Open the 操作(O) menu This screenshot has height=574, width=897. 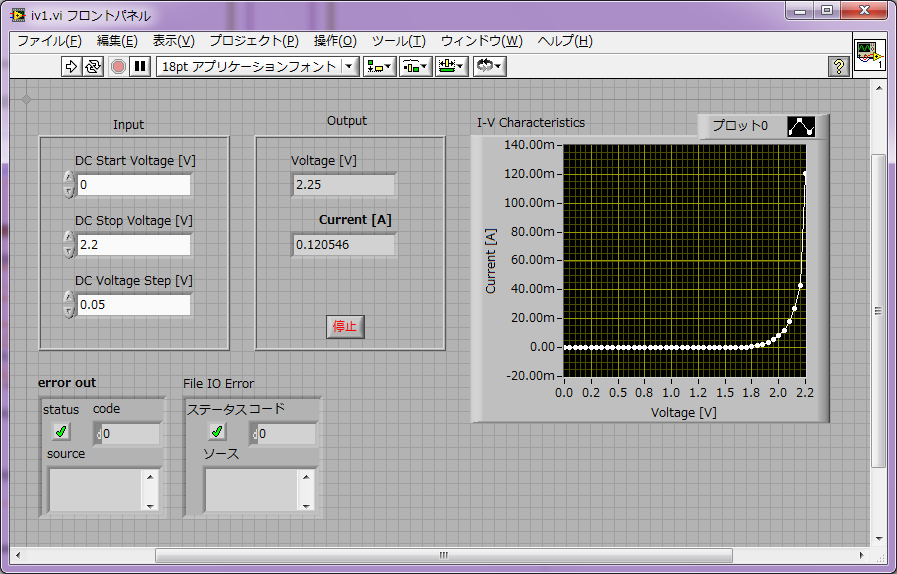[335, 41]
